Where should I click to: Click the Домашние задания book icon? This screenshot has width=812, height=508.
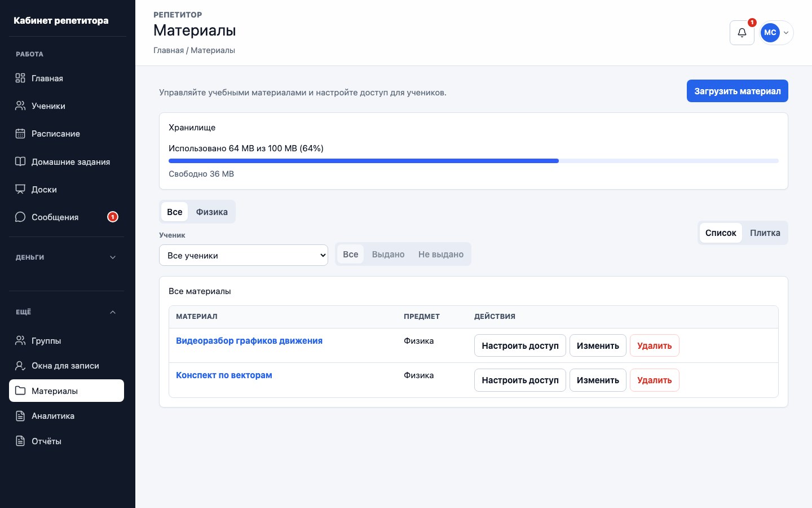pos(20,161)
